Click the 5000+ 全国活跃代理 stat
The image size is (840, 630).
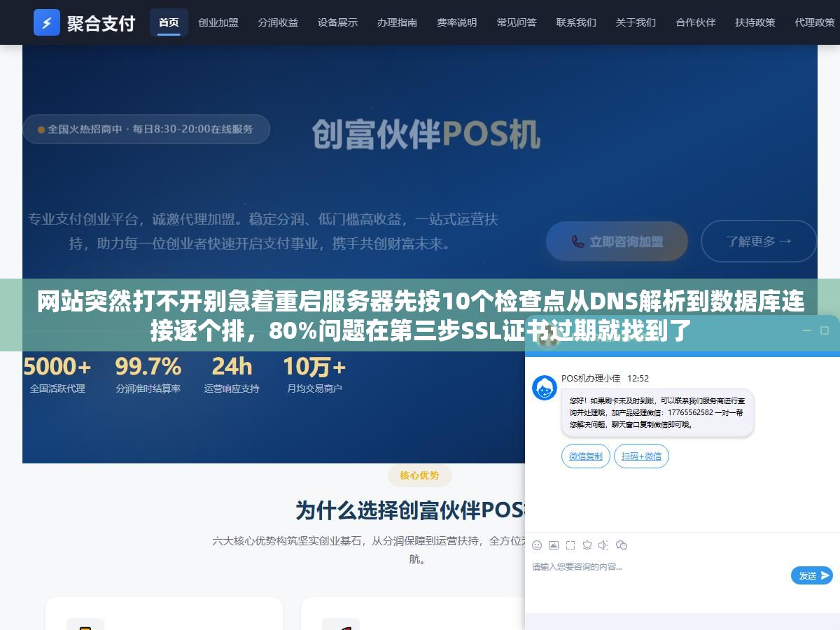(57, 374)
